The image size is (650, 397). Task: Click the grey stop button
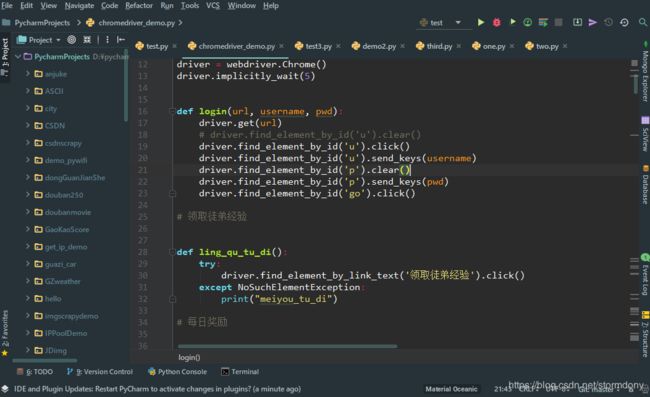[558, 22]
